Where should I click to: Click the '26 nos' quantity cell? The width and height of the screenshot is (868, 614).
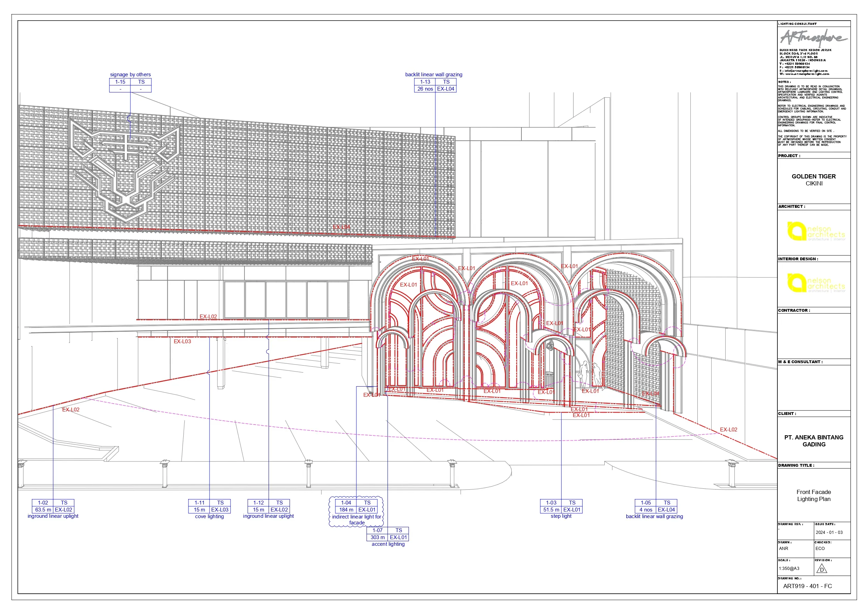425,89
